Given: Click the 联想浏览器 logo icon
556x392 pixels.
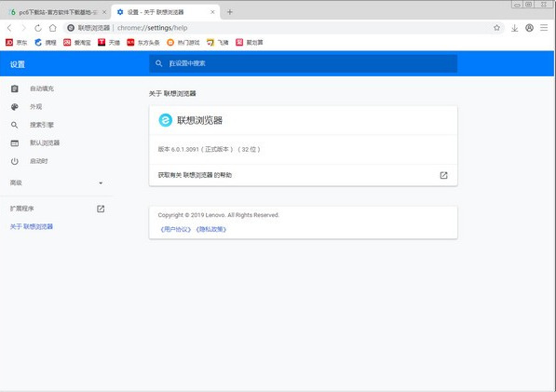Looking at the screenshot, I should (x=165, y=120).
